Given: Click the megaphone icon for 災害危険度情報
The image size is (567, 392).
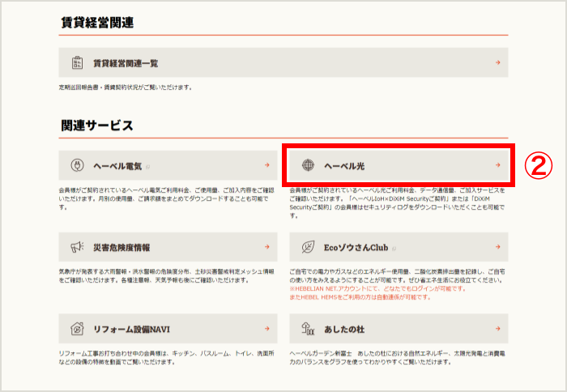Looking at the screenshot, I should coord(78,247).
